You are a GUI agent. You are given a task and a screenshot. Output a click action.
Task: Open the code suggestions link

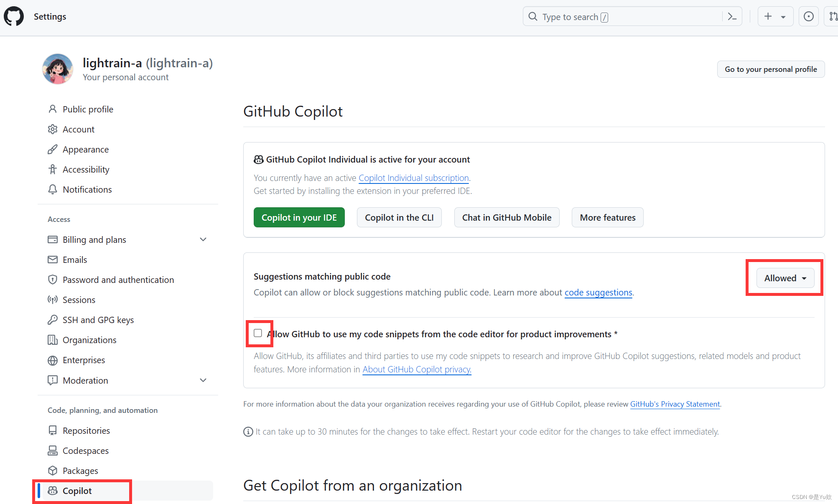coord(599,292)
